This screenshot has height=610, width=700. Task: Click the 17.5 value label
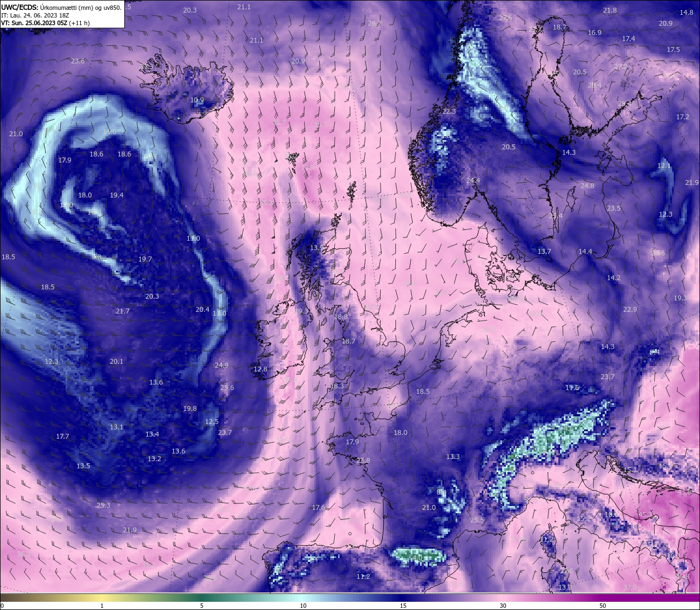(673, 50)
